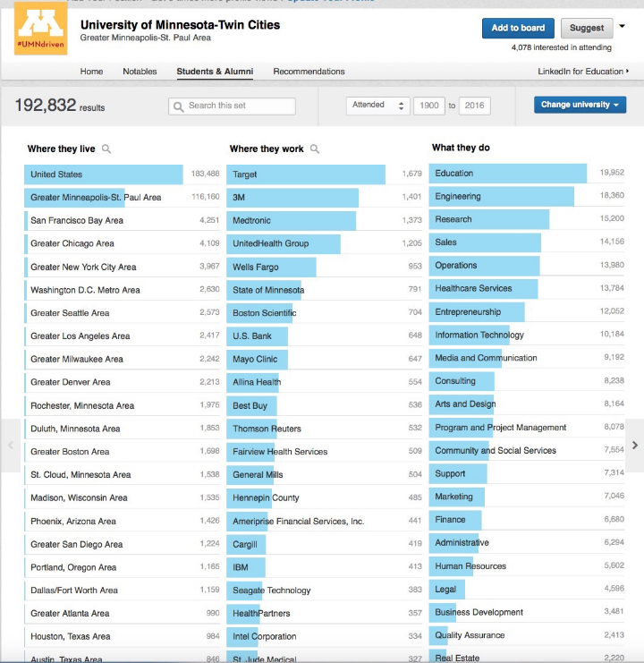Open the Home tab
Image resolution: width=644 pixels, height=663 pixels.
tap(92, 72)
